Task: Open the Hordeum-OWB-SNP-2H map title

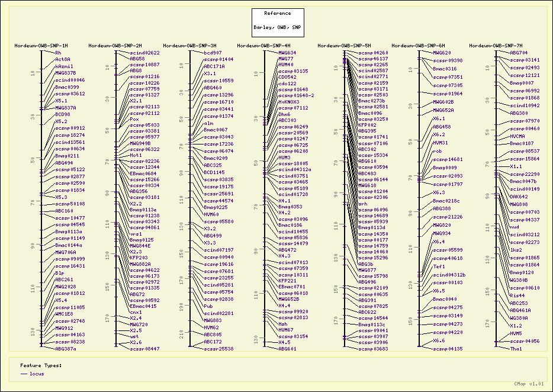Action: point(115,46)
